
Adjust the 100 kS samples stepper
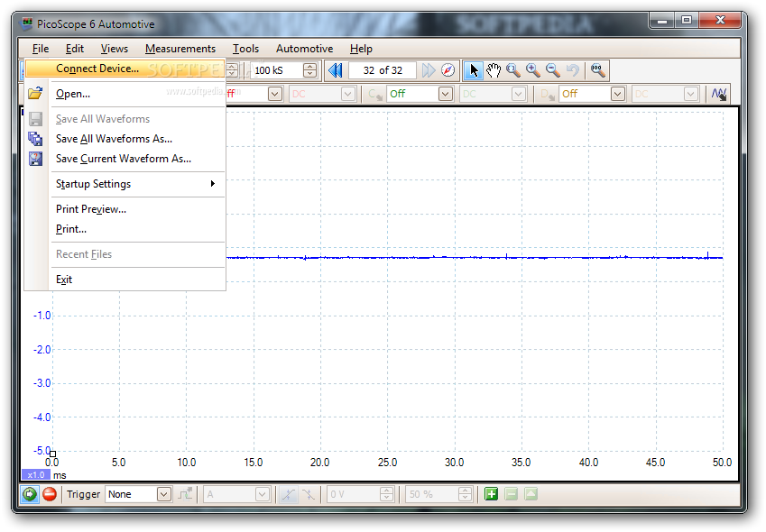click(x=309, y=70)
